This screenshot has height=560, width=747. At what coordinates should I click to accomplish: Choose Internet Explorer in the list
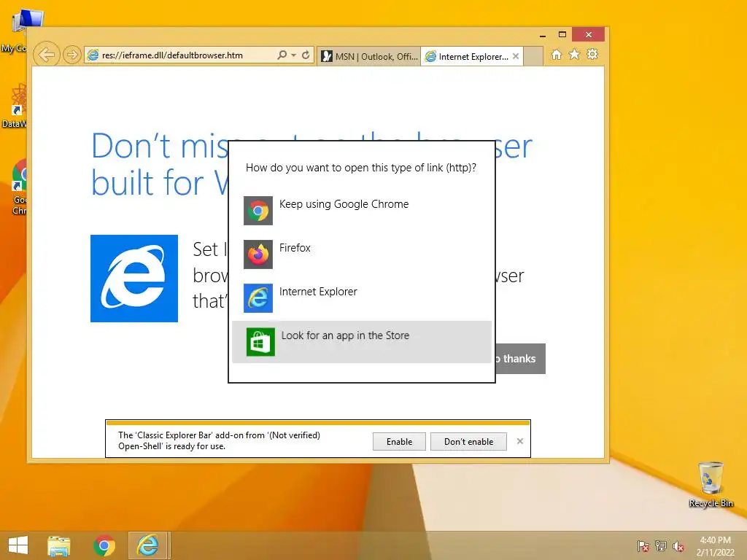point(362,298)
